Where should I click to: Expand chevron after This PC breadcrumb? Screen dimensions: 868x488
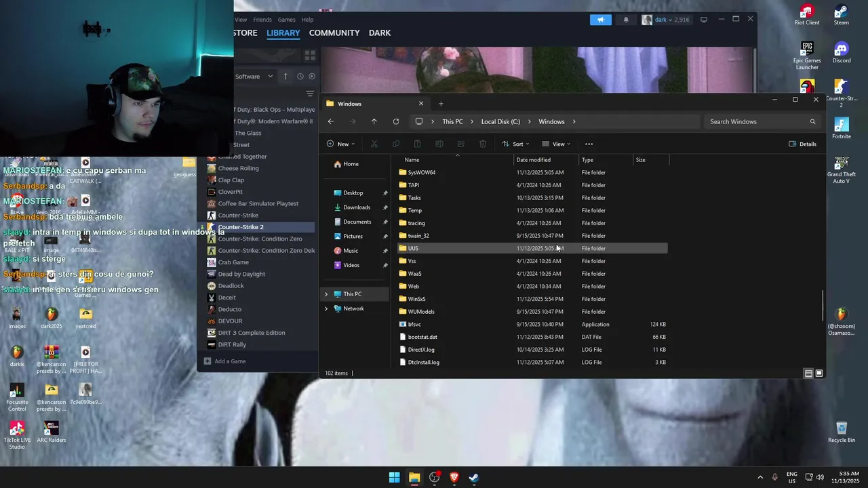pyautogui.click(x=471, y=122)
